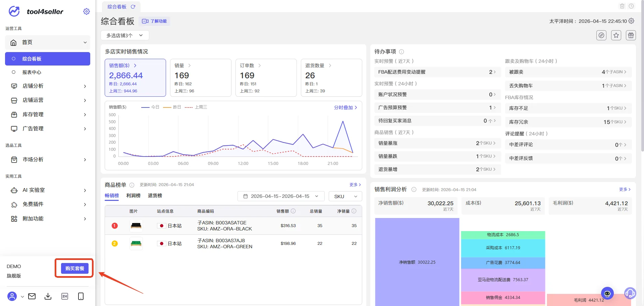Open 分时叠加 chart link
This screenshot has height=306, width=644.
tap(345, 107)
